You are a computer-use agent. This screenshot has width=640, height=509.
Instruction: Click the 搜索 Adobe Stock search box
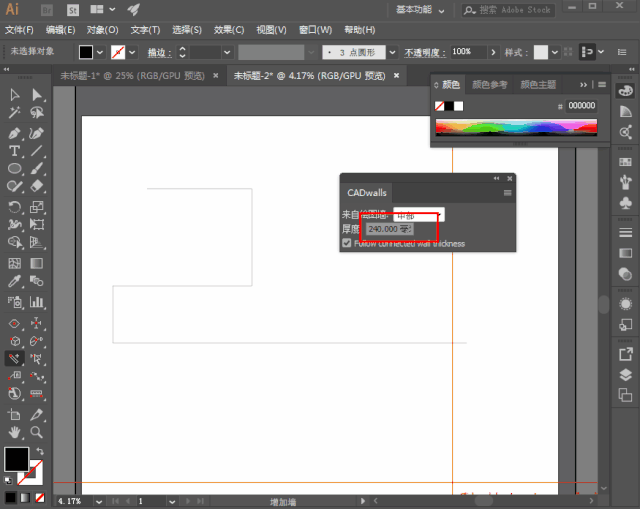[x=508, y=10]
